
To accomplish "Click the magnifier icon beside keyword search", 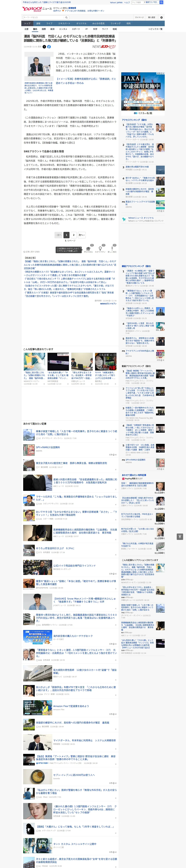I will pyautogui.click(x=66, y=17).
